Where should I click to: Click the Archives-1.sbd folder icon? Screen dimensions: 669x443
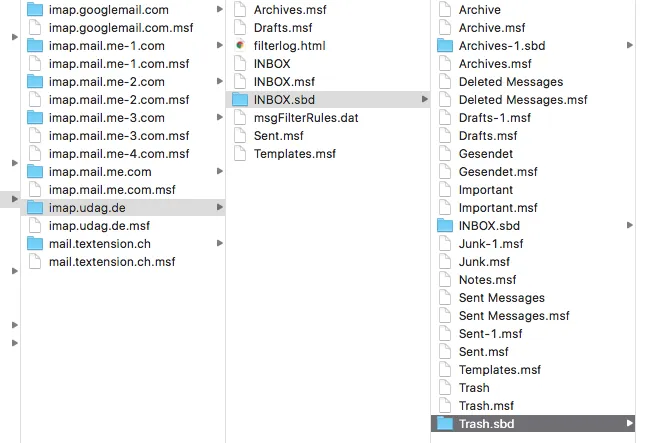[445, 46]
